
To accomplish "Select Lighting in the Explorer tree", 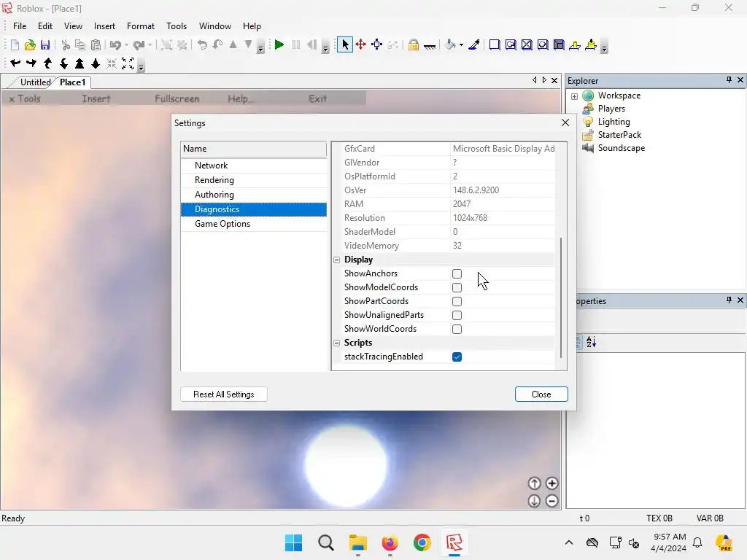I will point(614,122).
